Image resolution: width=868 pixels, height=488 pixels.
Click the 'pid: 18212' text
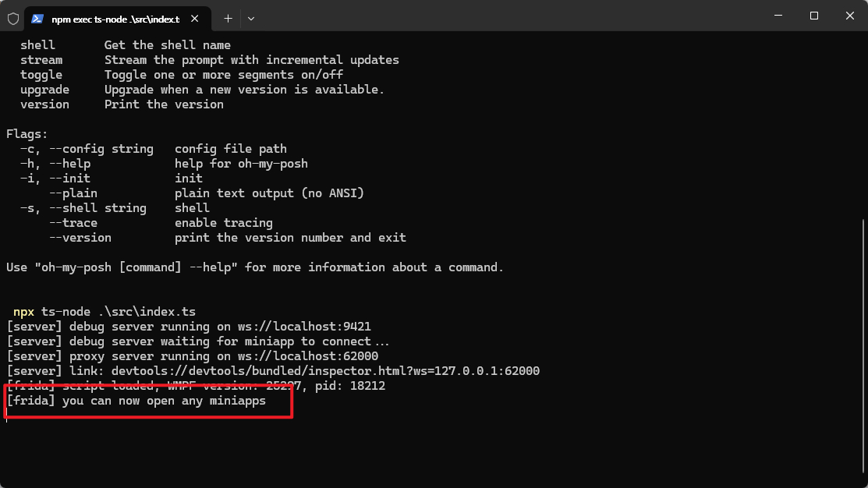pos(350,386)
